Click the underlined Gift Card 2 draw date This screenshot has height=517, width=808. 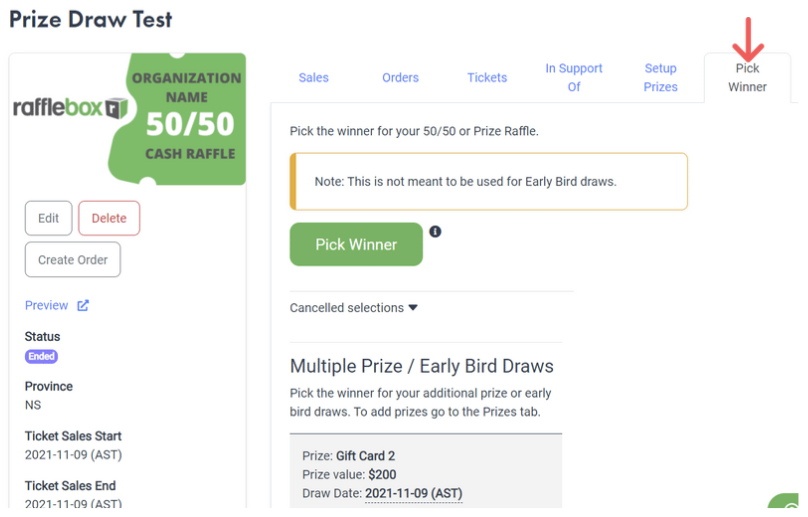(x=414, y=493)
